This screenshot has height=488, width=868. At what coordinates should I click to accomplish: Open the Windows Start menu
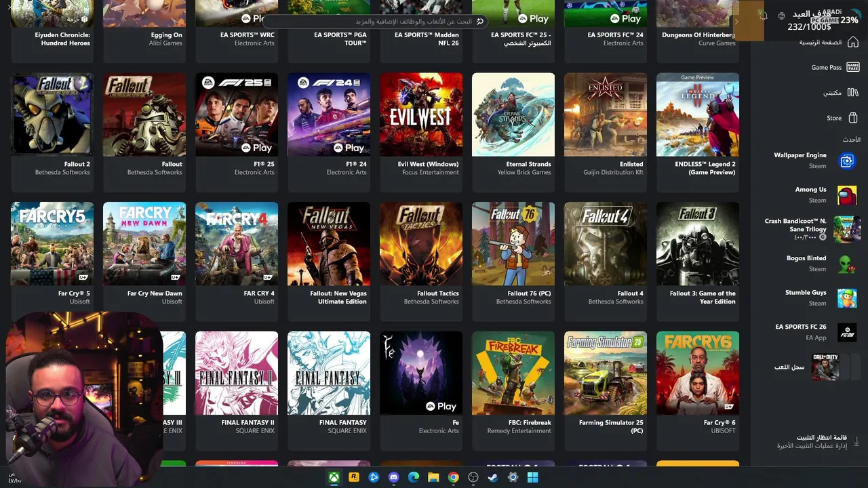[x=533, y=477]
